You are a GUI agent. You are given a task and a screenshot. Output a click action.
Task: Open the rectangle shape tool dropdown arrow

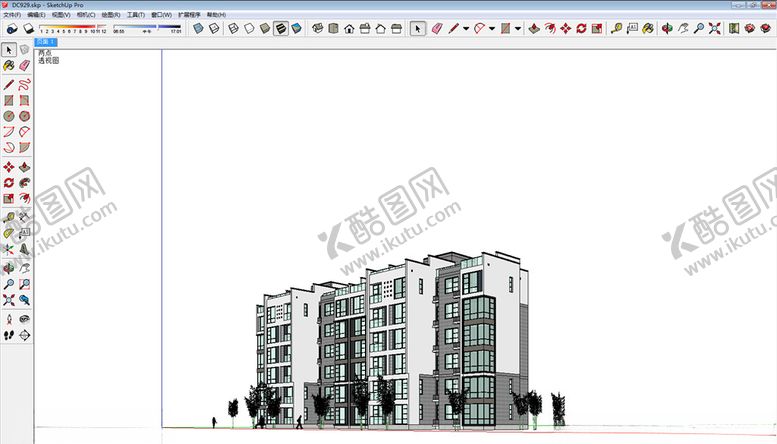[518, 29]
